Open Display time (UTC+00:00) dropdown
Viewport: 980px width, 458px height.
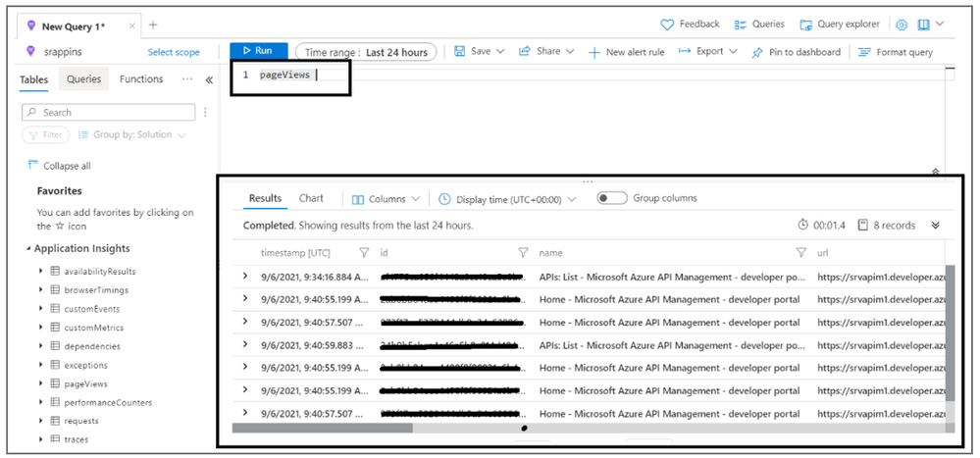507,199
